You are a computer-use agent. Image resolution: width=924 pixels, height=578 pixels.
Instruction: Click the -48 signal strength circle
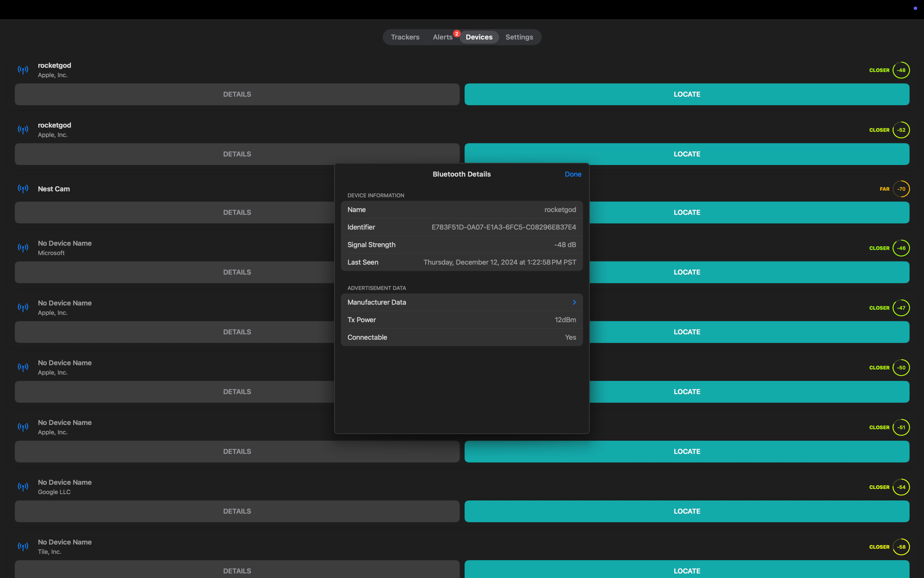pyautogui.click(x=901, y=70)
